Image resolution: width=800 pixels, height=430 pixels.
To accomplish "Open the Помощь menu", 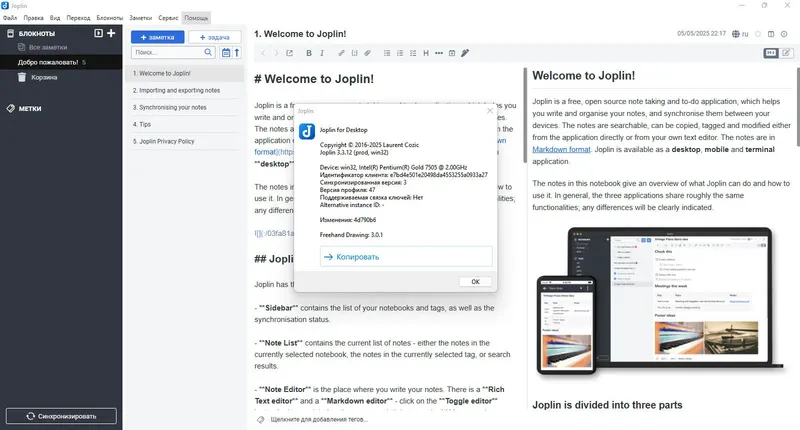I will tap(196, 18).
